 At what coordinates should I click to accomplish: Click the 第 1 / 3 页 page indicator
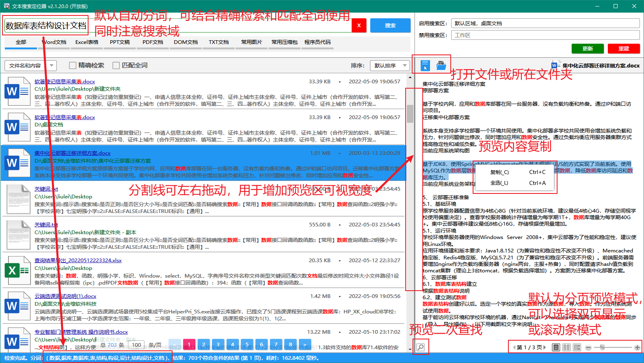[529, 347]
